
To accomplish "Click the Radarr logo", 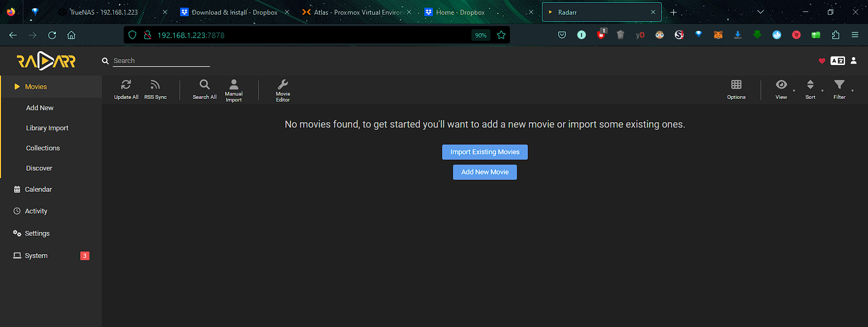I will [46, 61].
